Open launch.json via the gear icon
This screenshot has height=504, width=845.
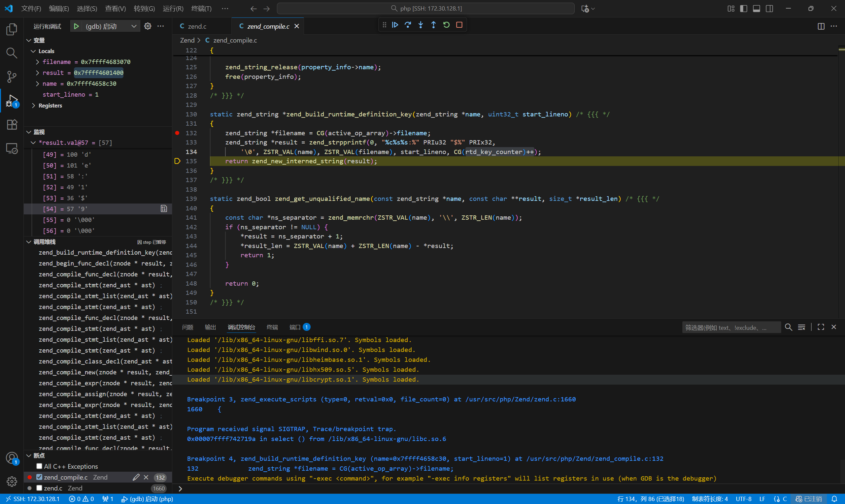point(148,26)
